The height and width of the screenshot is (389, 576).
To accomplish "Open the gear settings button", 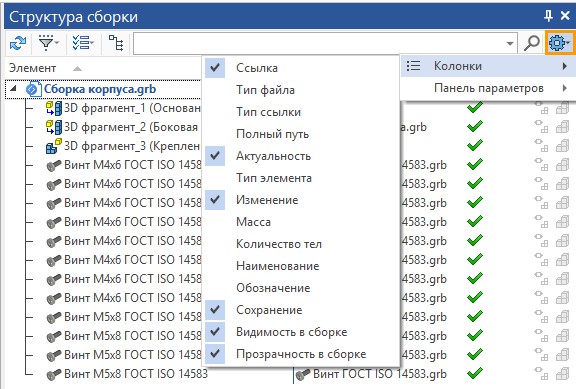I will point(559,43).
